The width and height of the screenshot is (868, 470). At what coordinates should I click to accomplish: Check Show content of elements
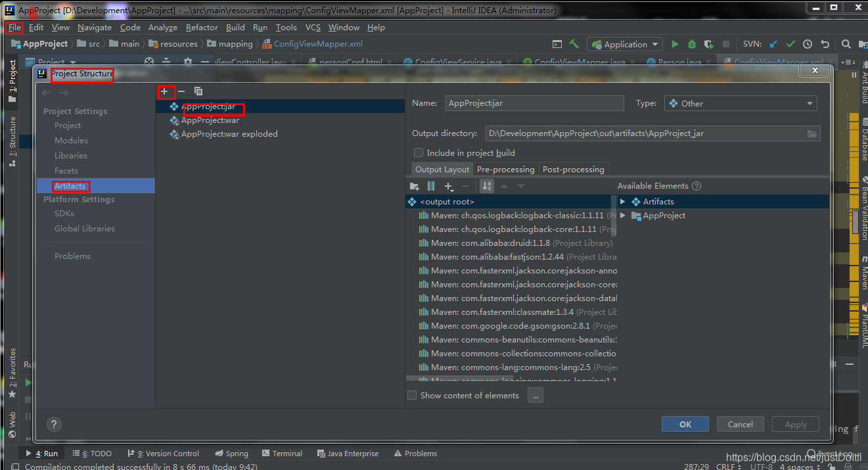pyautogui.click(x=412, y=395)
